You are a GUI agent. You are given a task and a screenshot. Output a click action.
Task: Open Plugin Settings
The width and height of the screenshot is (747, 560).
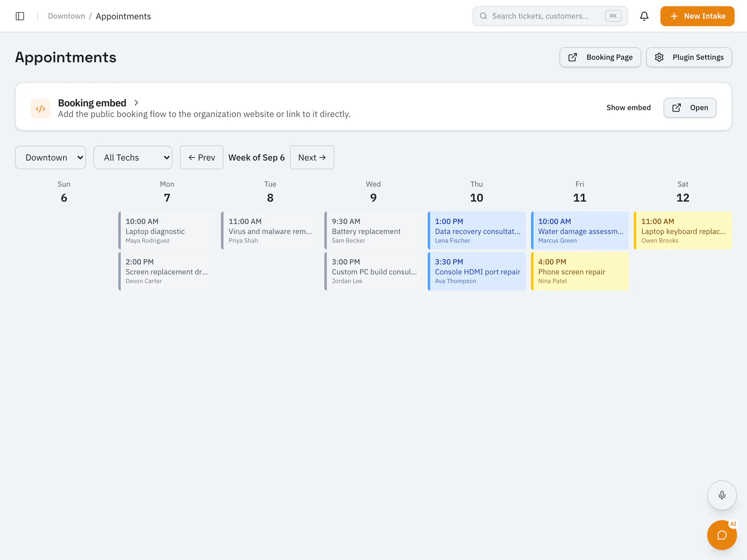689,57
